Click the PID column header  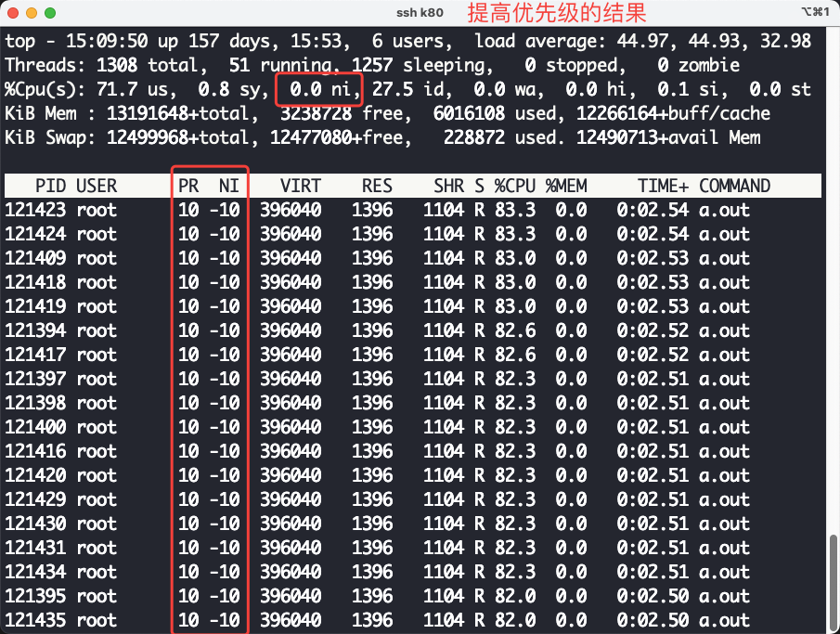(x=50, y=186)
